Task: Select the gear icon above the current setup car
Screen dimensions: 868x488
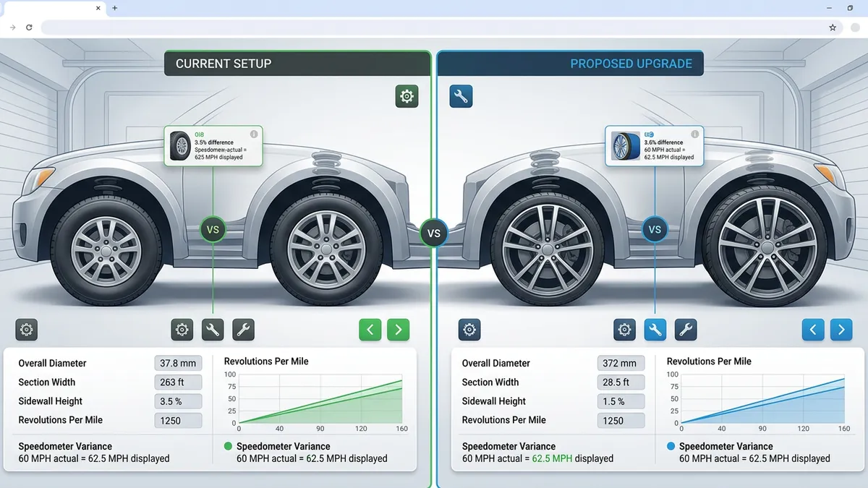Action: click(x=407, y=96)
